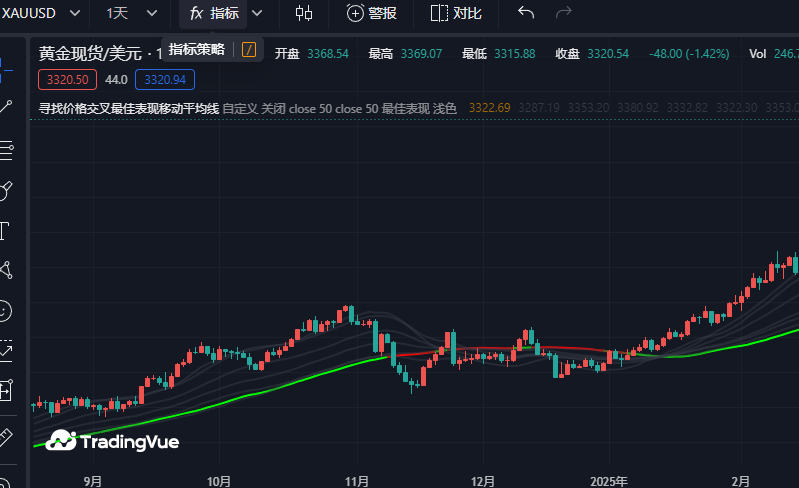Screen dimensions: 799x488
Task: Select the moving average indicator legend title
Action: coord(128,108)
